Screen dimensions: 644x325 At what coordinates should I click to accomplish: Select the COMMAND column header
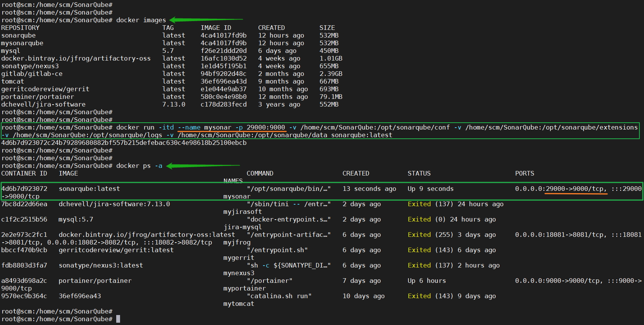(x=260, y=173)
